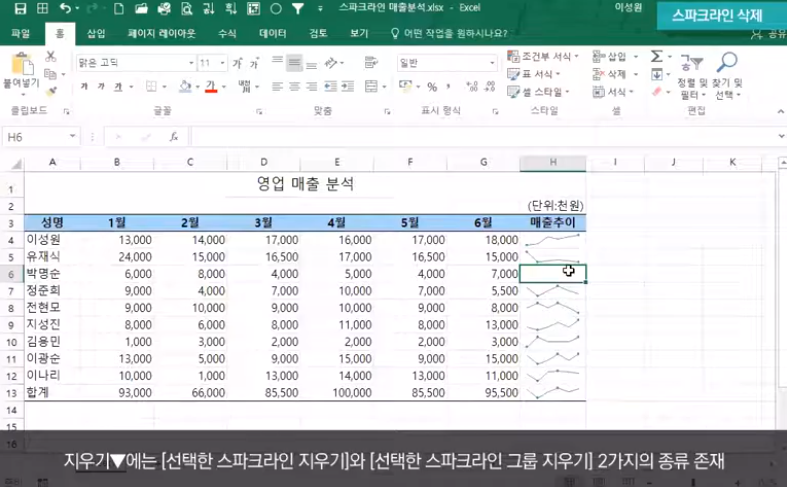The width and height of the screenshot is (787, 487).
Task: Click the Find & Select magnifier icon
Action: point(727,62)
